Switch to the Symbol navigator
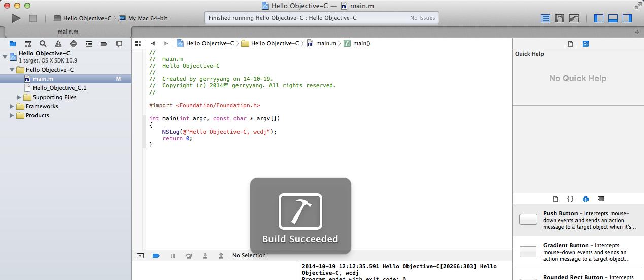Viewport: 644px width, 280px height. tap(28, 44)
